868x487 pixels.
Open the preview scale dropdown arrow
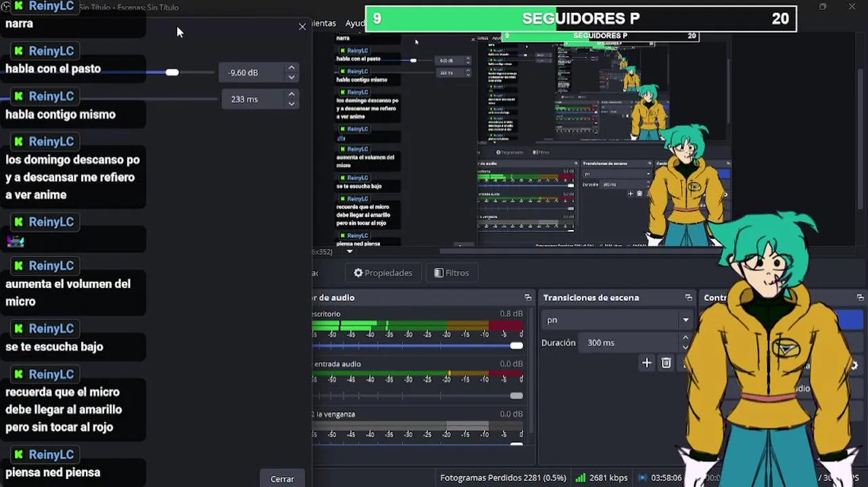coord(349,252)
